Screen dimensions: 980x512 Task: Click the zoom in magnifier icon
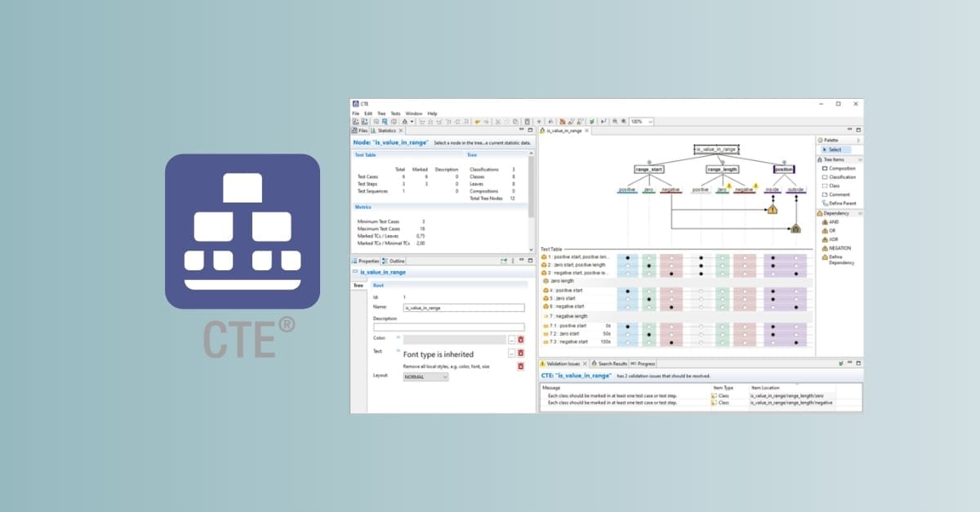(624, 121)
